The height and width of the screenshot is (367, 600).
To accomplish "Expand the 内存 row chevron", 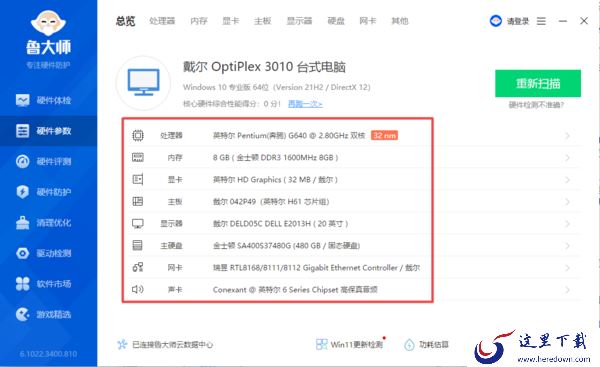I will coord(567,158).
